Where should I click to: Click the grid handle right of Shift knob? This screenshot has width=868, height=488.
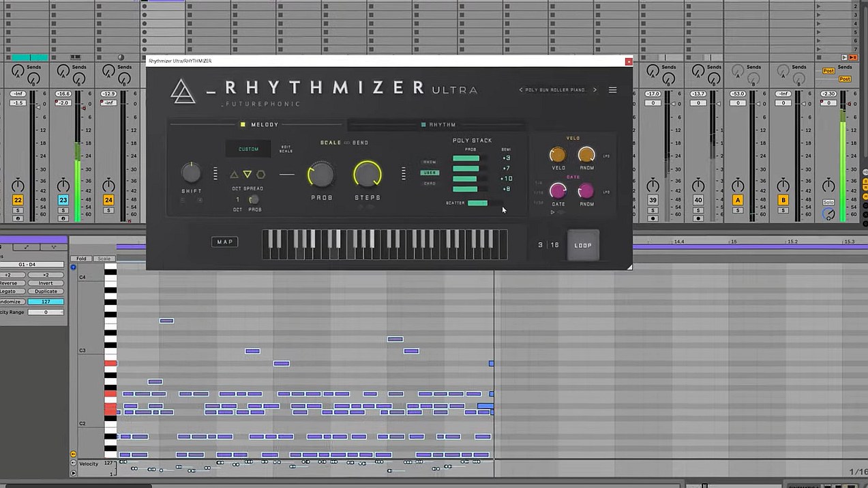pos(216,173)
